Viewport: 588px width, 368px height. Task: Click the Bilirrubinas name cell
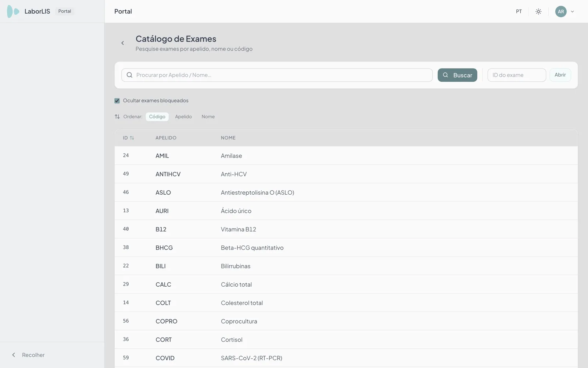236,266
